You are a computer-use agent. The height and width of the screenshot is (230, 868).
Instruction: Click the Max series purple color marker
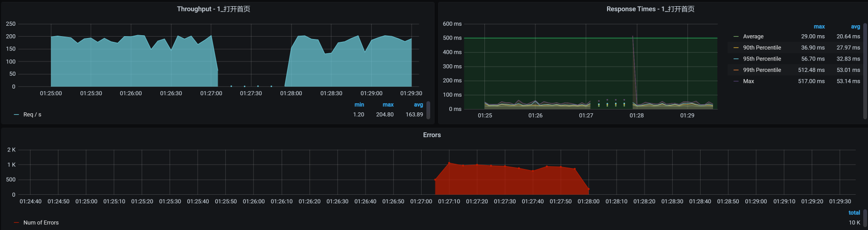pos(736,81)
